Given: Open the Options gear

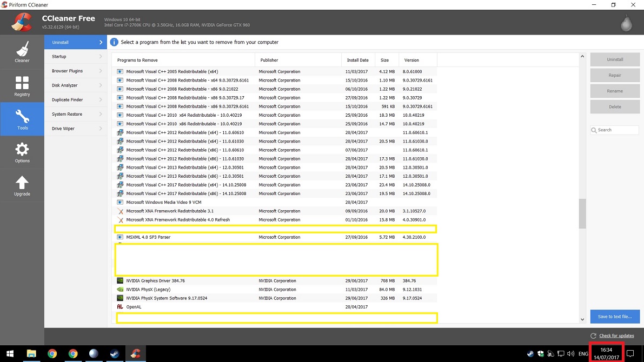Looking at the screenshot, I should click(22, 152).
